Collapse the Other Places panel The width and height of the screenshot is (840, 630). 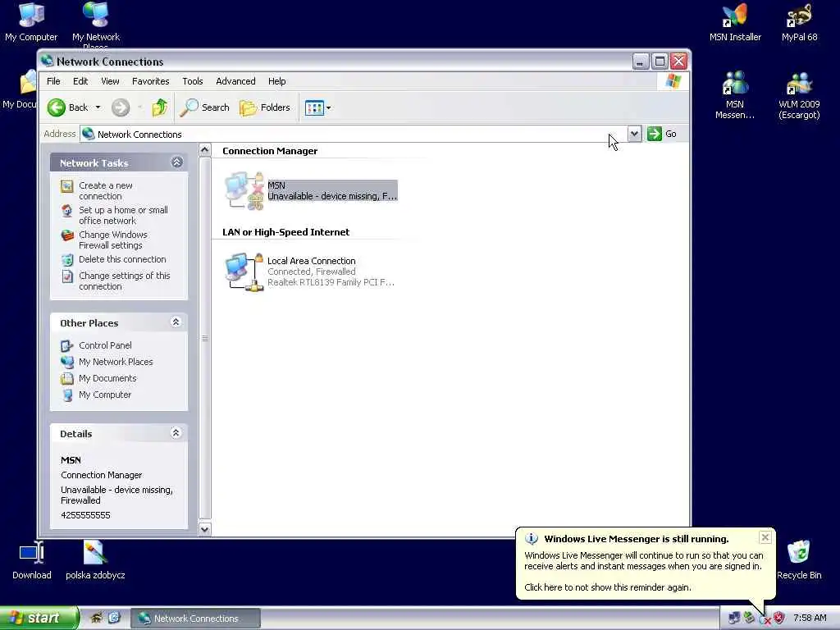point(176,322)
